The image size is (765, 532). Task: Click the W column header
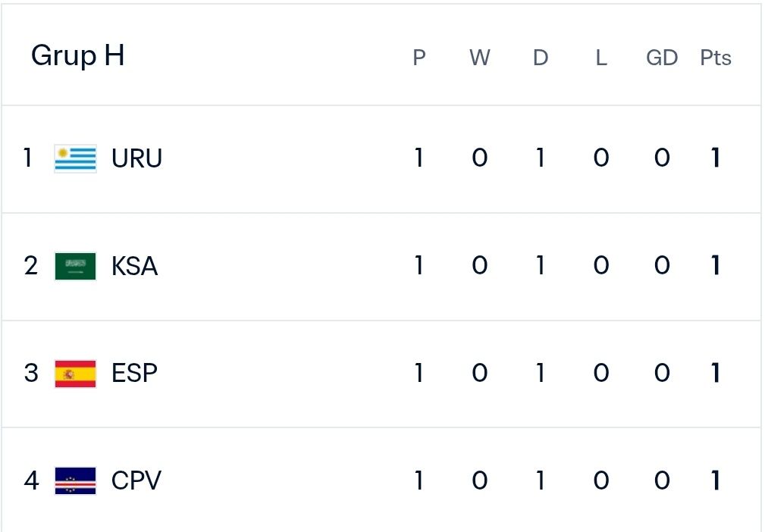click(x=480, y=58)
